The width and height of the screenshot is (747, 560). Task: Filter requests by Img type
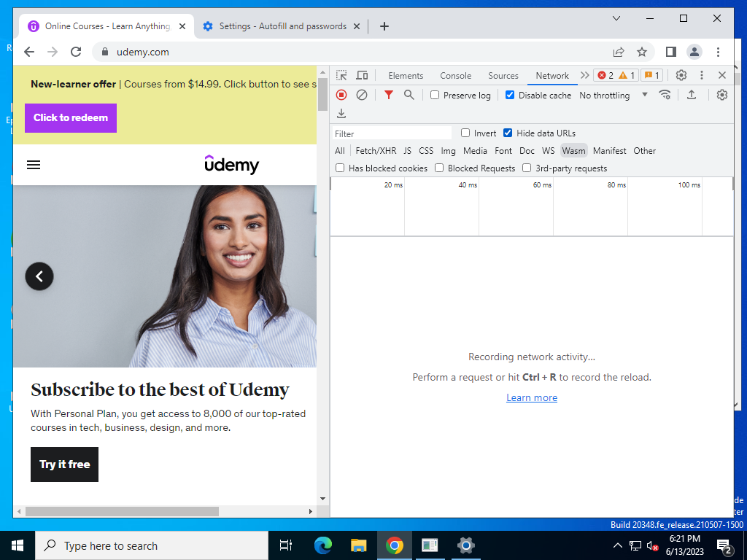448,150
